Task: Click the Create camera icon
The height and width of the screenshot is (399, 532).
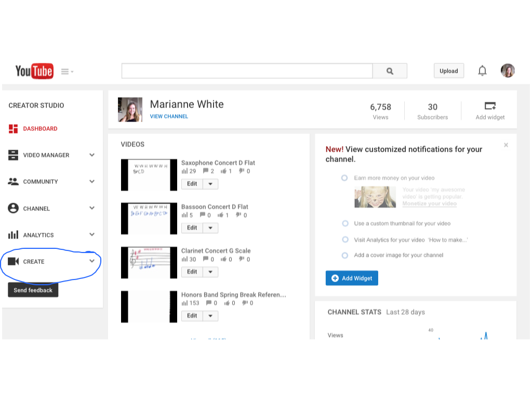Action: 13,261
